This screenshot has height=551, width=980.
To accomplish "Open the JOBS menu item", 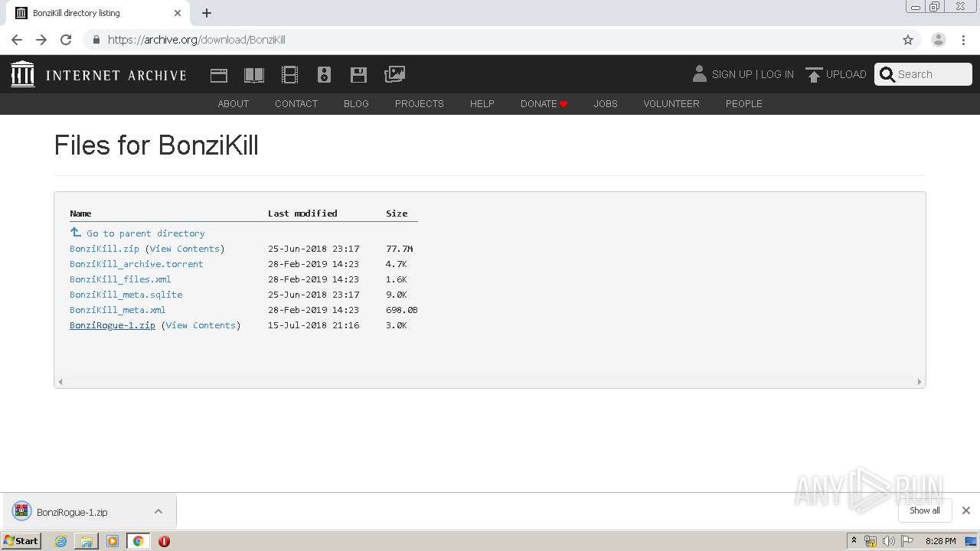I will [606, 103].
